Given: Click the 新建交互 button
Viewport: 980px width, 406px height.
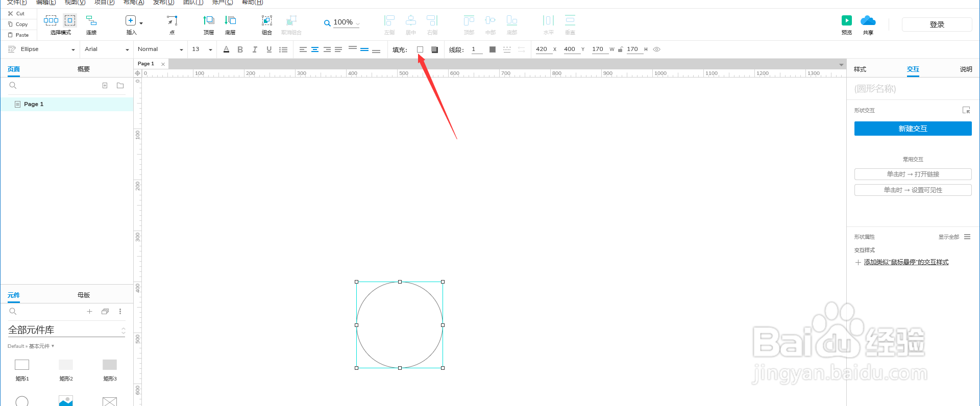Looking at the screenshot, I should click(913, 129).
